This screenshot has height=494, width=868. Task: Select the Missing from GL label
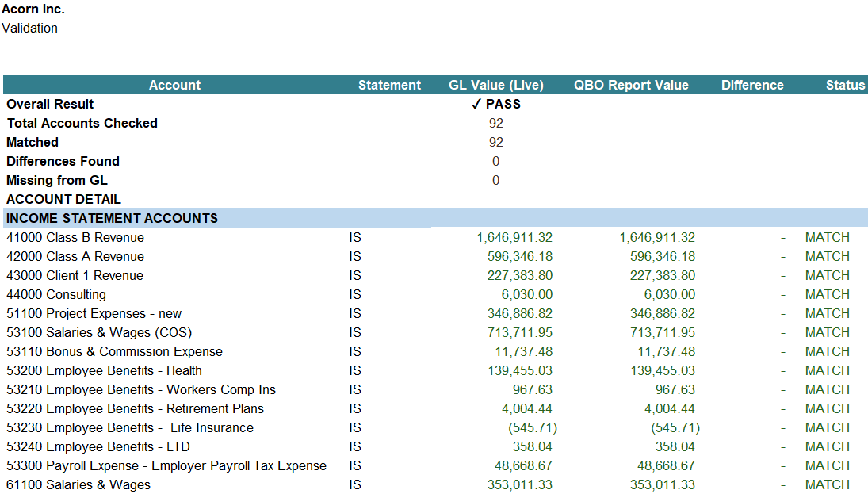point(56,180)
